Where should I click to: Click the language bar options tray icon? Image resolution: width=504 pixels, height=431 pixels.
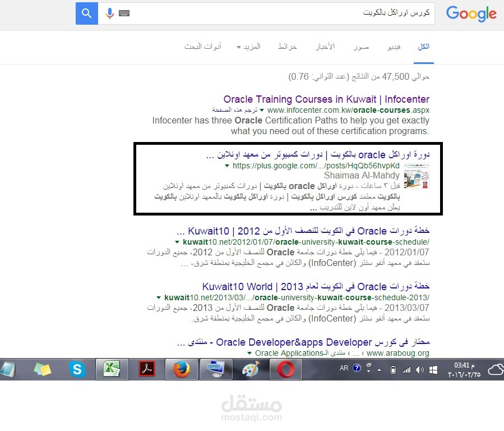(369, 368)
